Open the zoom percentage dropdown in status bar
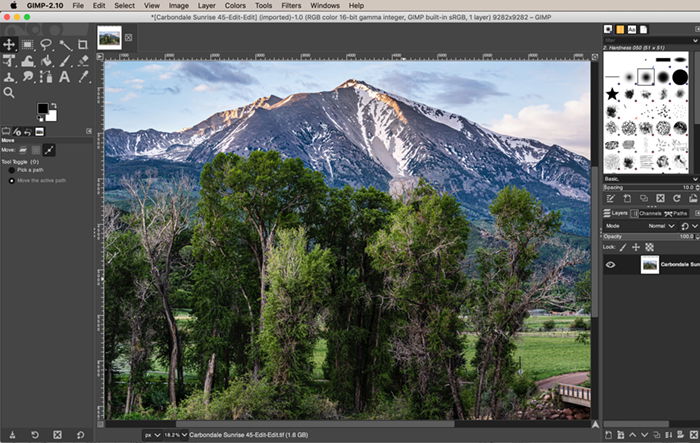The width and height of the screenshot is (700, 443). (175, 435)
